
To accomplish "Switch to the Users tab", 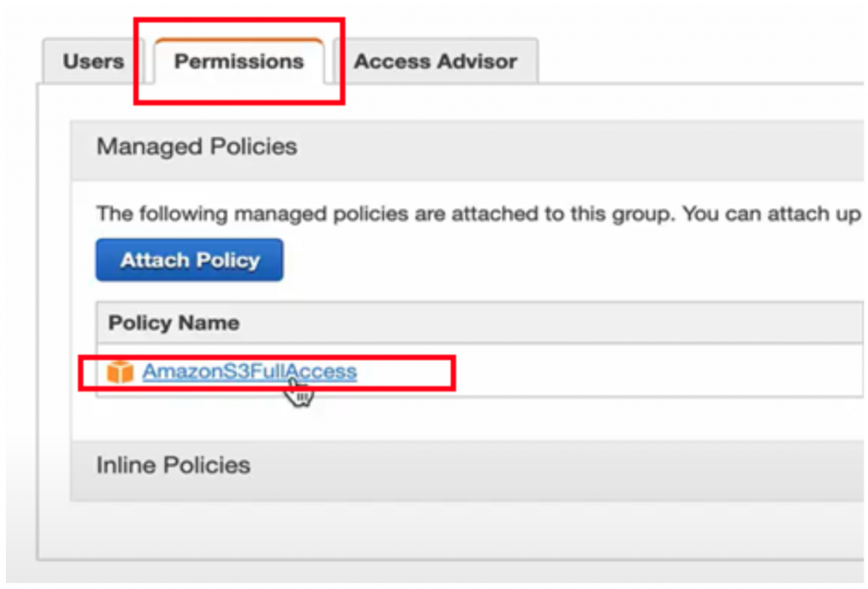I will pos(93,62).
